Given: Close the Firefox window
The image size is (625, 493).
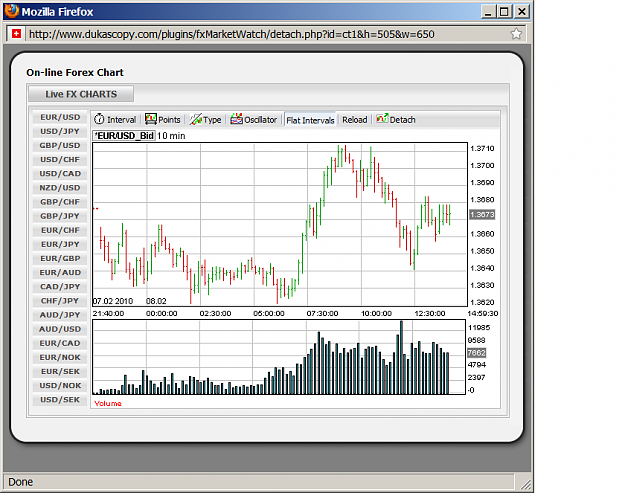Looking at the screenshot, I should [521, 12].
